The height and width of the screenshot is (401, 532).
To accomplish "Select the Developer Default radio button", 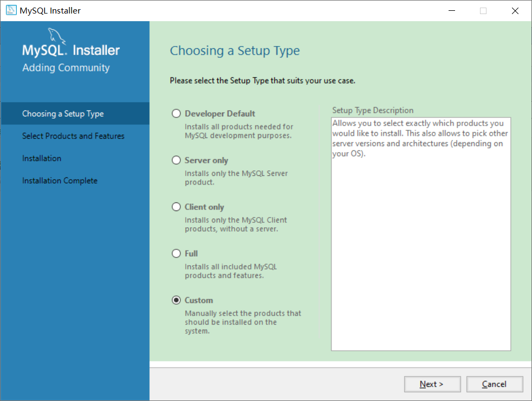I will tap(176, 114).
